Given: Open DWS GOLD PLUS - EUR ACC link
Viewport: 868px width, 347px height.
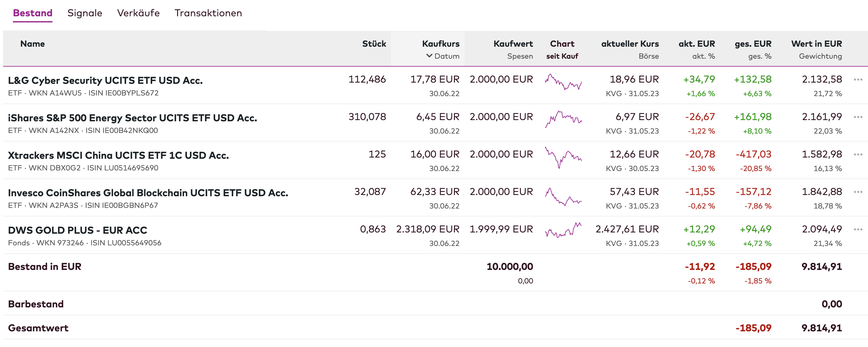Looking at the screenshot, I should pos(77,230).
